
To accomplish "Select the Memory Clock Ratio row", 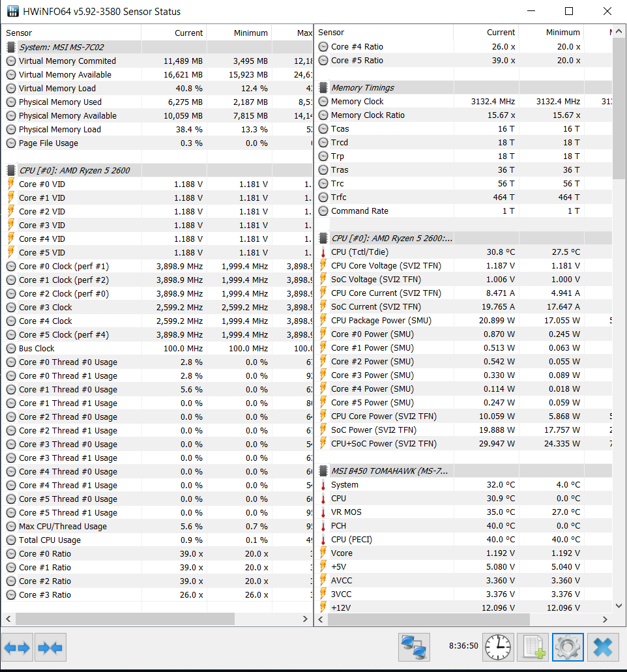I will coord(463,115).
